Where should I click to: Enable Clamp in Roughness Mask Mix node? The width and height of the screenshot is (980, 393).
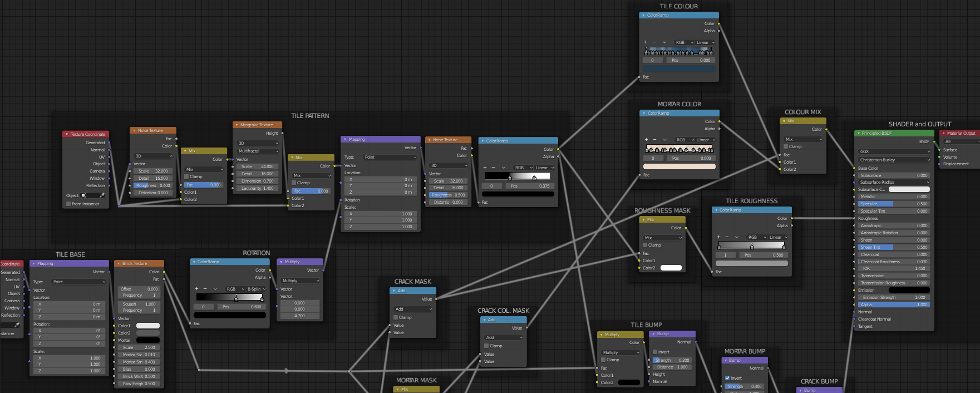645,245
